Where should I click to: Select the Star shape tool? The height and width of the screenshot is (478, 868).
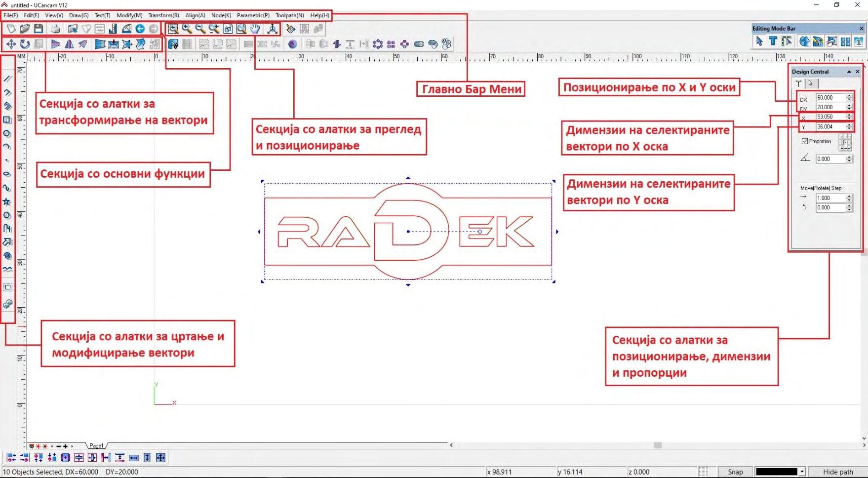pyautogui.click(x=7, y=201)
